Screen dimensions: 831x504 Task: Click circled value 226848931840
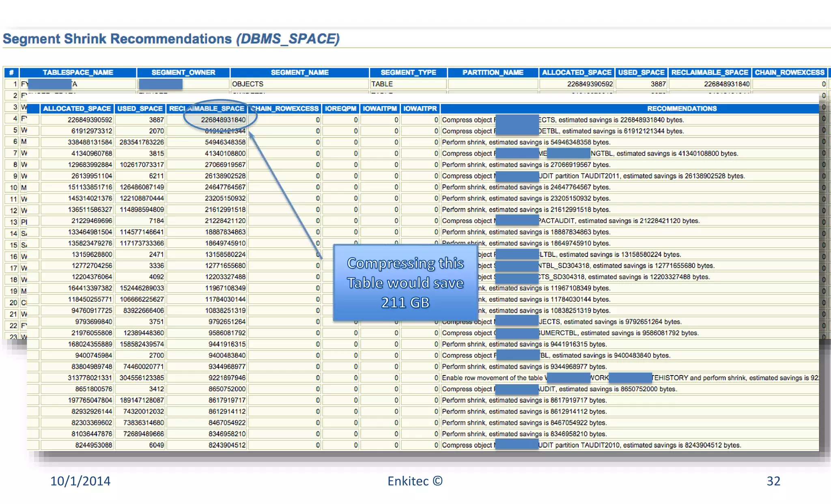click(223, 120)
